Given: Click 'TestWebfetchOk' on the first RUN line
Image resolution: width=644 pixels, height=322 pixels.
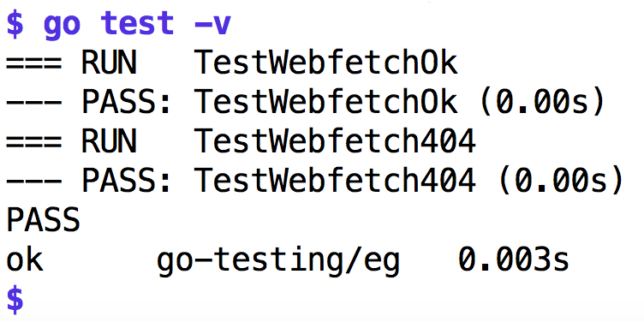Looking at the screenshot, I should pyautogui.click(x=325, y=63).
